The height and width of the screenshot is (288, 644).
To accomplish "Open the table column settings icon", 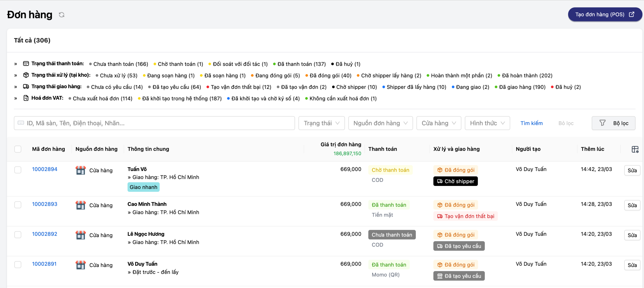I will [635, 149].
